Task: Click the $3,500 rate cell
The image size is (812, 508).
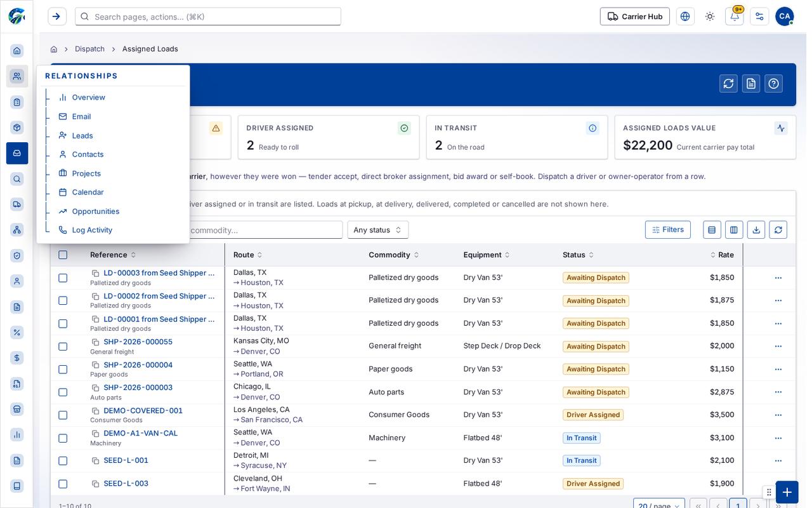Action: coord(722,415)
